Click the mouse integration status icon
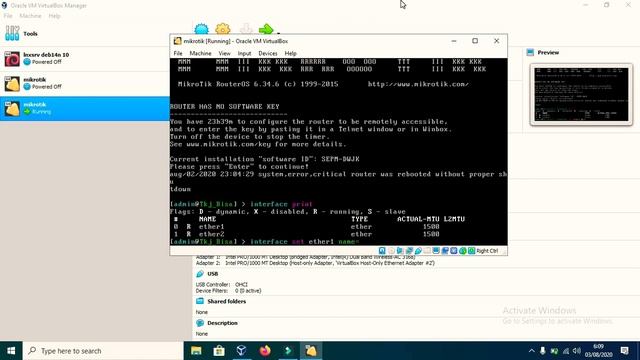Image resolution: width=640 pixels, height=360 pixels. click(462, 251)
